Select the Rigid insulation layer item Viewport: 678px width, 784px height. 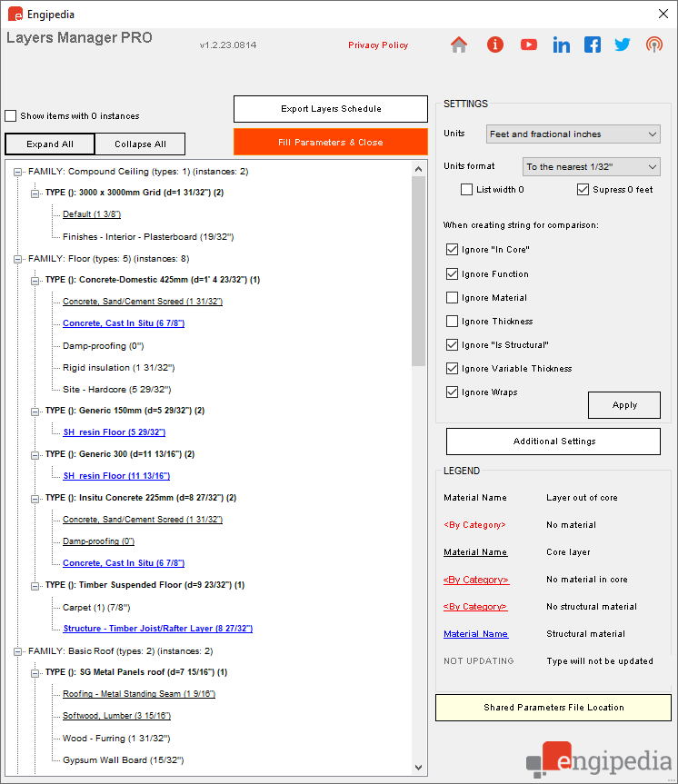pyautogui.click(x=118, y=368)
